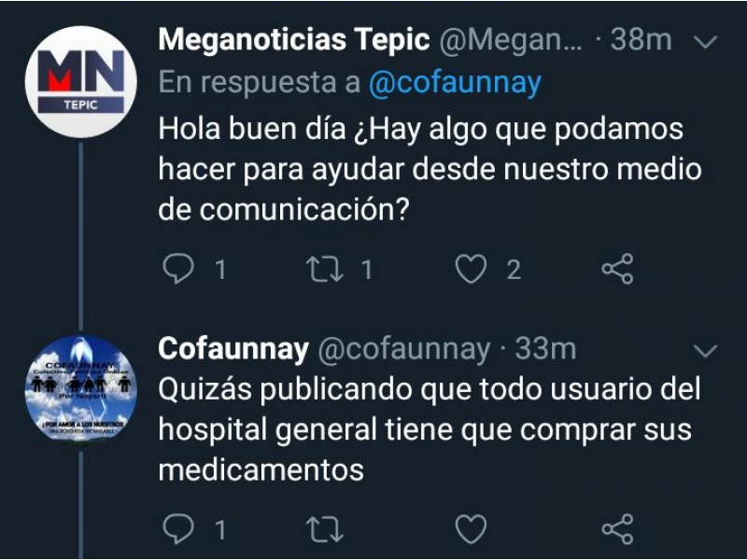Image resolution: width=747 pixels, height=560 pixels.
Task: Share the Cofaunnay tweet
Action: pos(617,528)
